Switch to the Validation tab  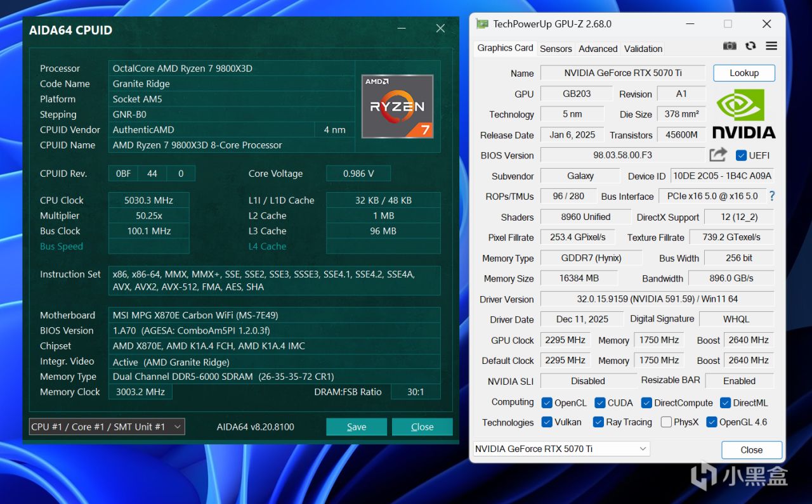pyautogui.click(x=643, y=49)
